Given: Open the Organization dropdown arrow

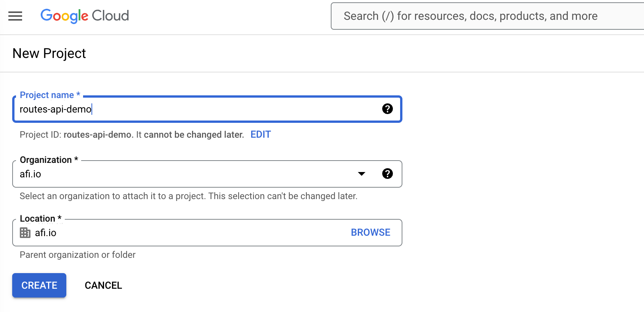Looking at the screenshot, I should point(361,174).
